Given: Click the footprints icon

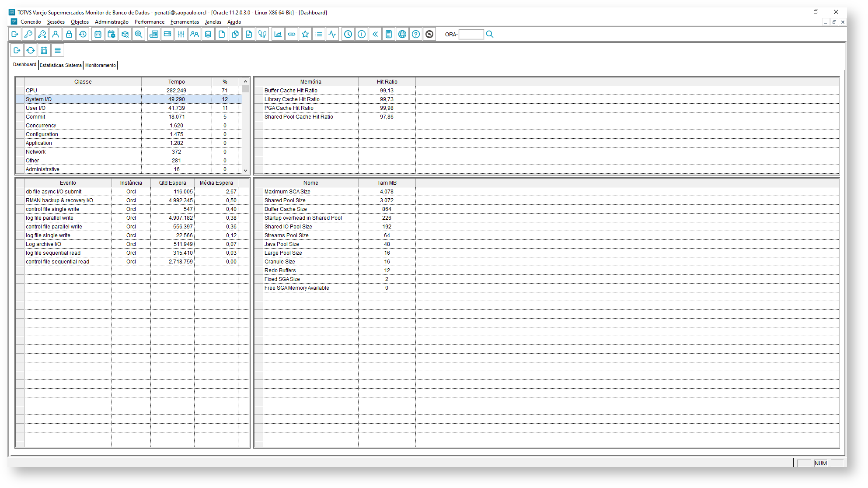Looking at the screenshot, I should tap(262, 34).
